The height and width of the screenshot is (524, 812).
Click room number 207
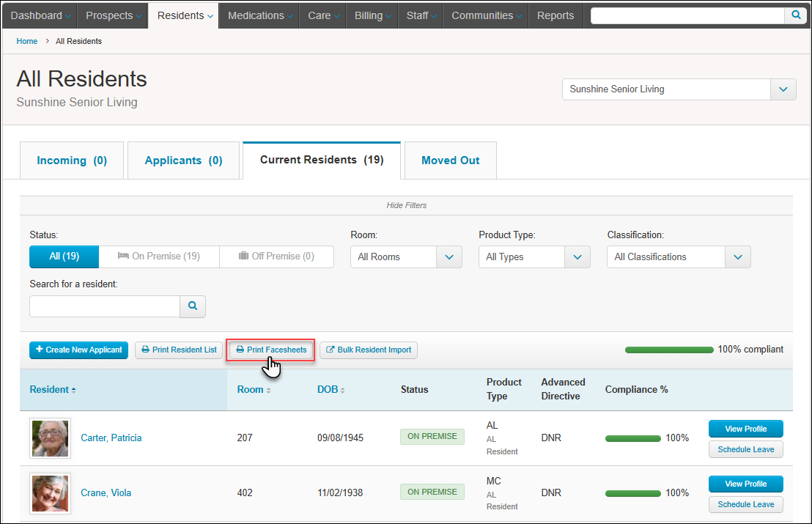click(245, 438)
